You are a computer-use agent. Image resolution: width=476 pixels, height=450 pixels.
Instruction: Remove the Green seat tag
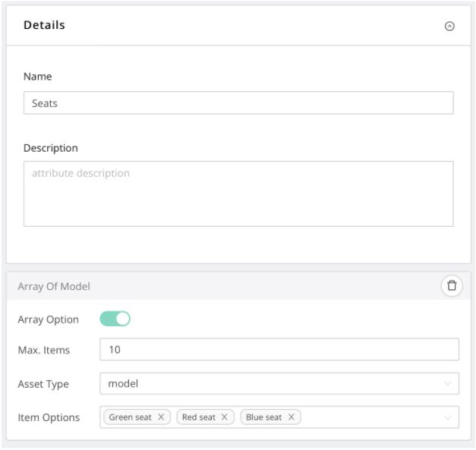pos(161,417)
